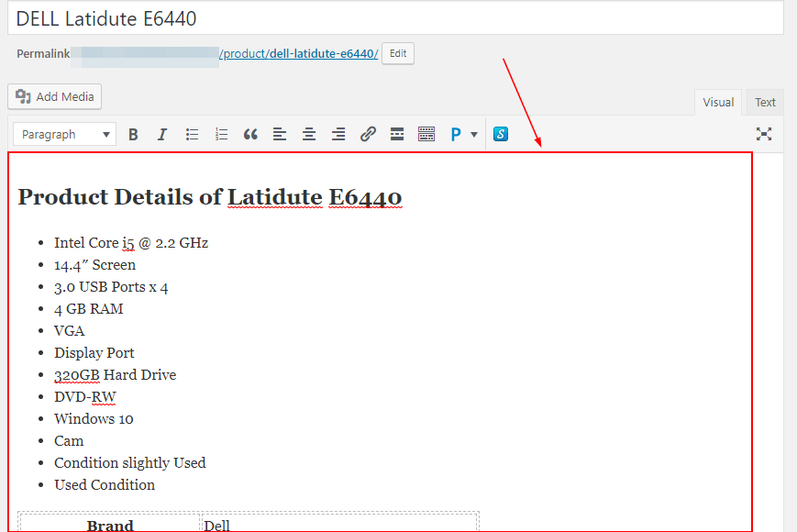This screenshot has width=797, height=532.
Task: Click the list item 3.0 USB Ports x 4
Action: 111,287
